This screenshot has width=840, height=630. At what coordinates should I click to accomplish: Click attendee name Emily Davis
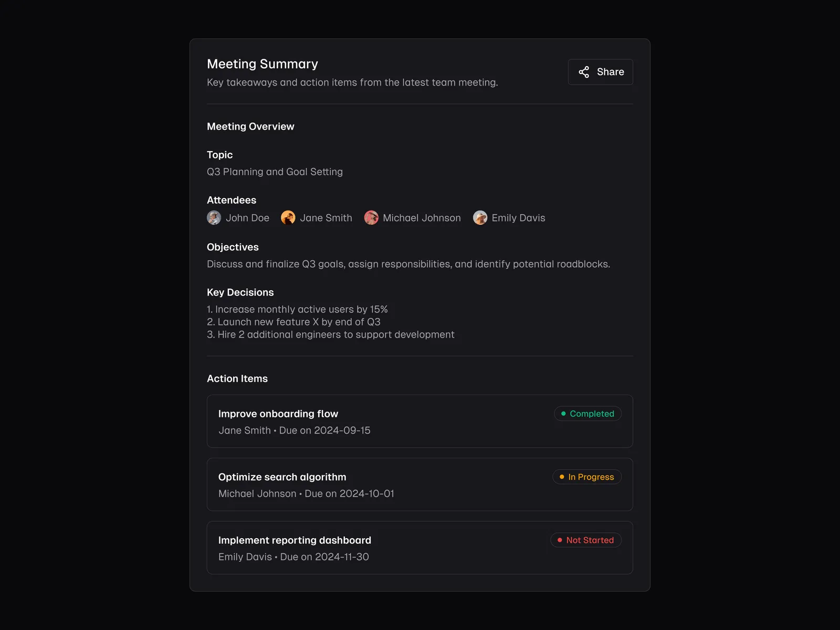click(x=518, y=218)
